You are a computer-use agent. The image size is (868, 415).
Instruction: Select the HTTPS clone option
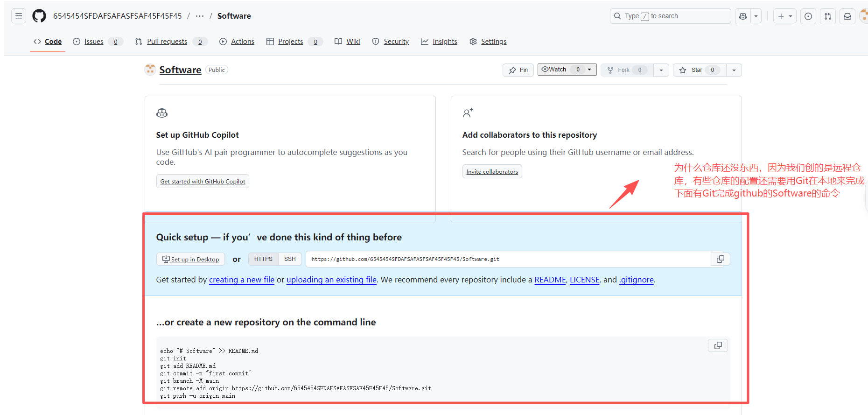click(263, 259)
